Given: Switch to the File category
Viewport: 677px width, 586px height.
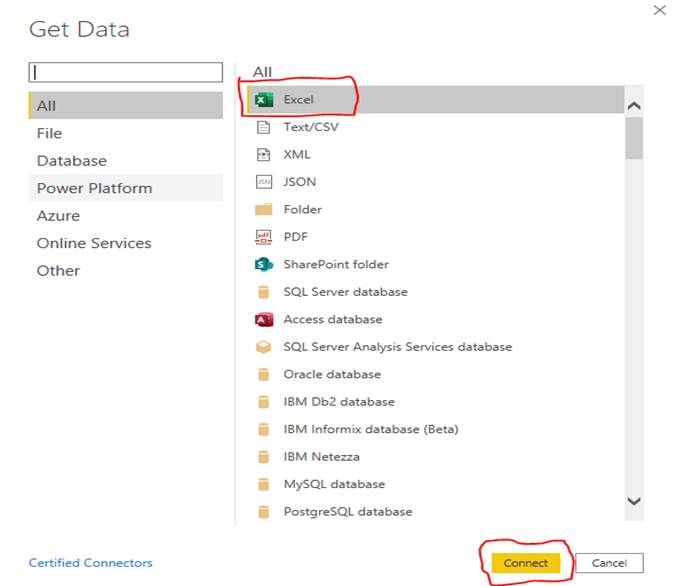Looking at the screenshot, I should (x=126, y=133).
